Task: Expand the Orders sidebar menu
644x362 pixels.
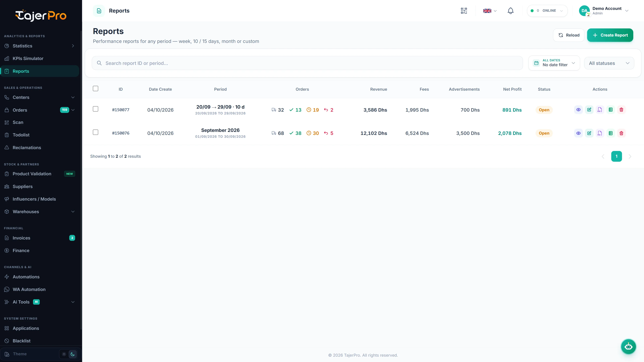Action: (40, 110)
